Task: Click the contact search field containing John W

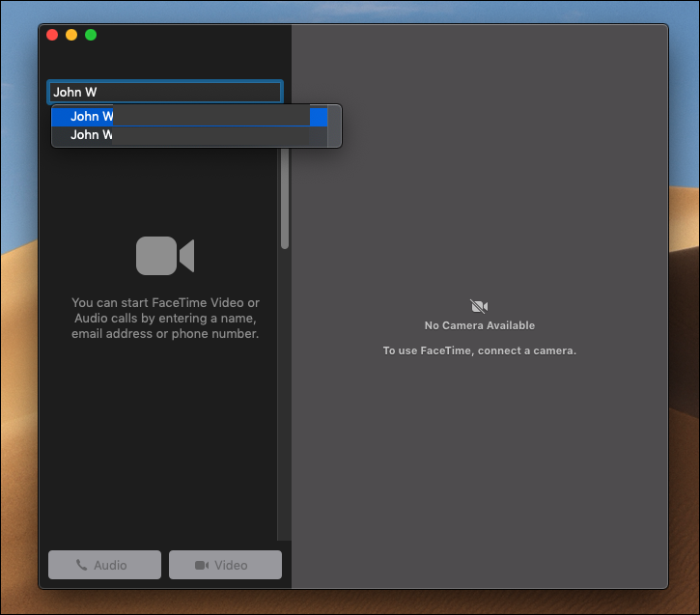Action: (x=165, y=92)
